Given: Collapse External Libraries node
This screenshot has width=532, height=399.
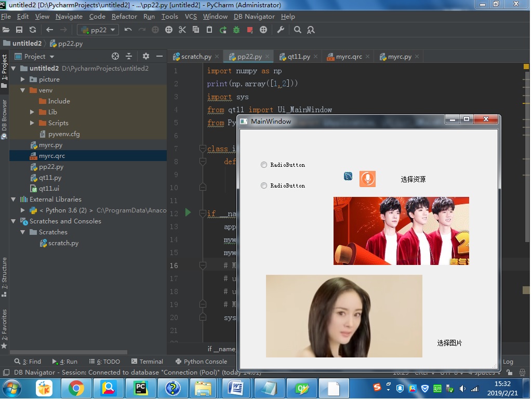Looking at the screenshot, I should tap(13, 199).
